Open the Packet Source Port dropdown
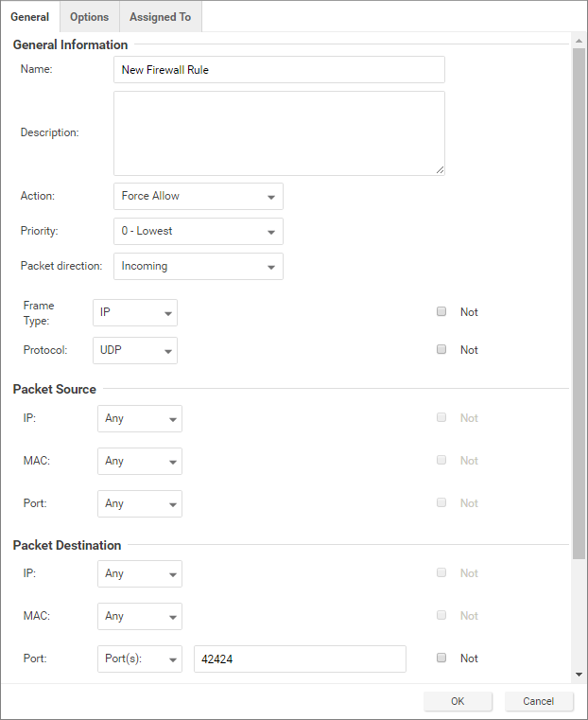The image size is (588, 720). 140,504
